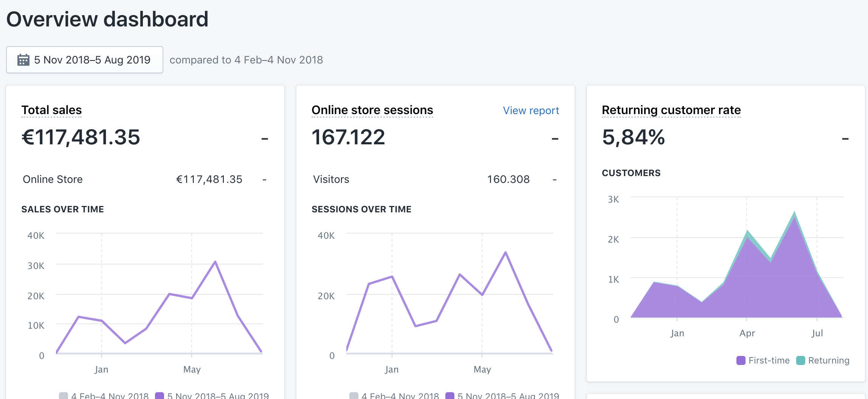Click the 160.308 visitors value
This screenshot has width=868, height=399.
coord(508,179)
